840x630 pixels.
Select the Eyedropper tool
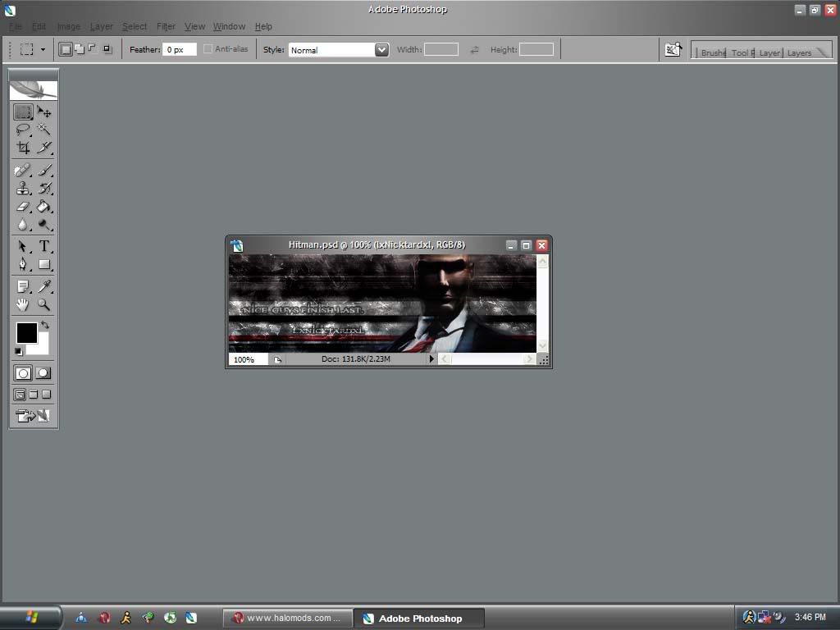[x=44, y=286]
